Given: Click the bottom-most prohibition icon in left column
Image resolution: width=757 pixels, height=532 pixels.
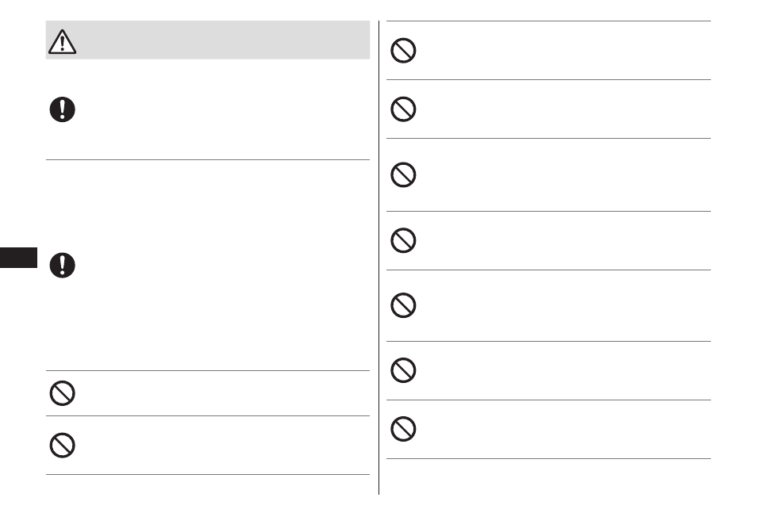Looking at the screenshot, I should pyautogui.click(x=62, y=445).
